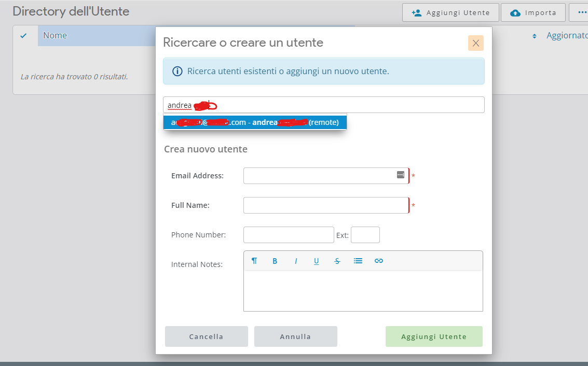Click the green Aggiungi Utente submit button
Viewport: 588px width, 366px height.
click(x=433, y=336)
